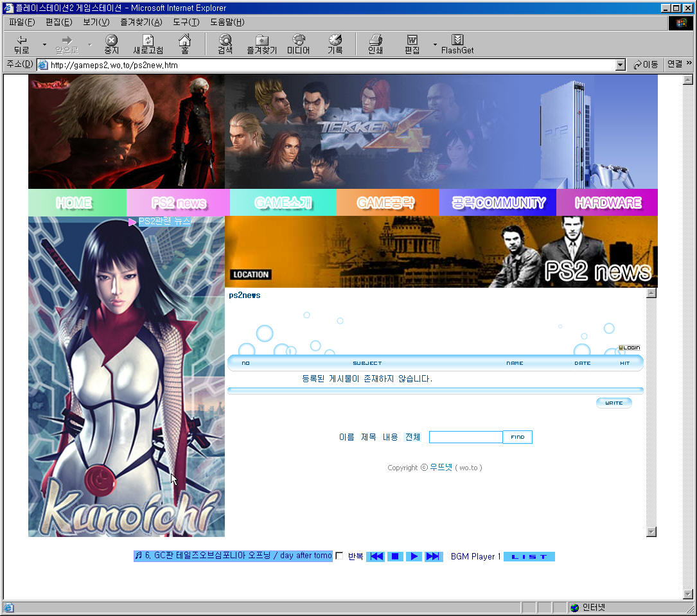Click the Forward (앞으로) toolbar button
The image size is (697, 616).
[67, 44]
